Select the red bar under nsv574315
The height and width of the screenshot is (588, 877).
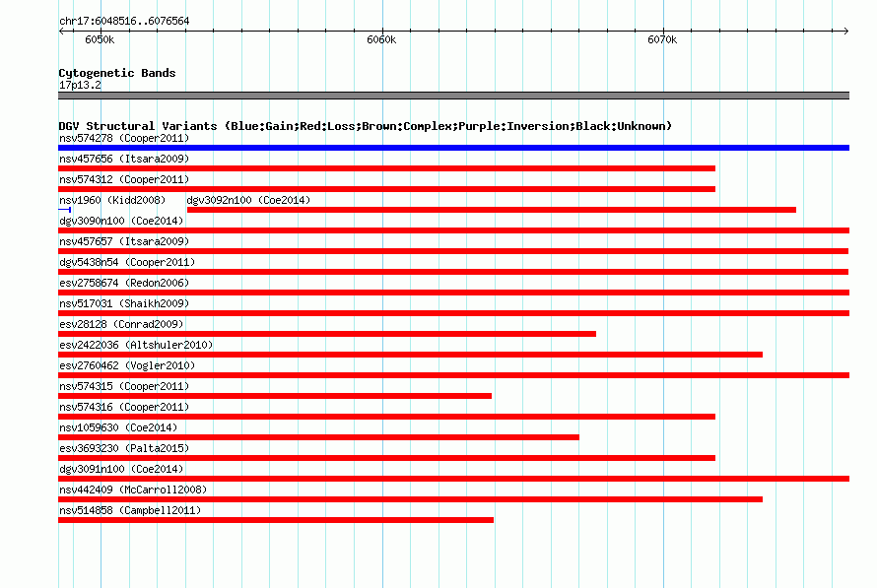[x=275, y=396]
